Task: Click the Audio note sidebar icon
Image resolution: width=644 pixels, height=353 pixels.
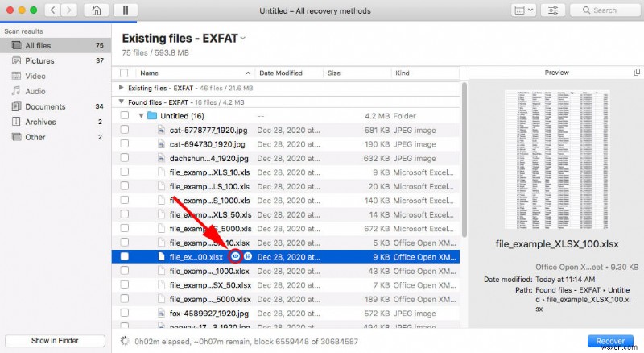Action: pyautogui.click(x=16, y=91)
